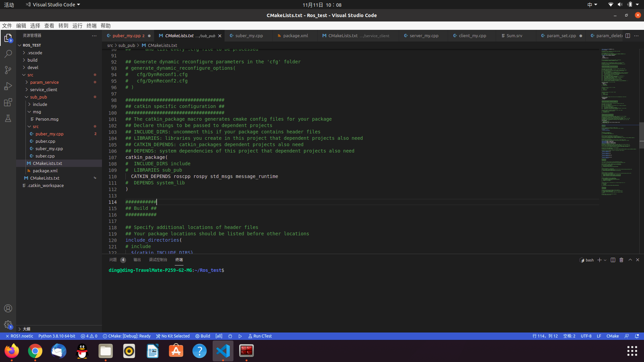Open the Search view in activity bar

[8, 54]
